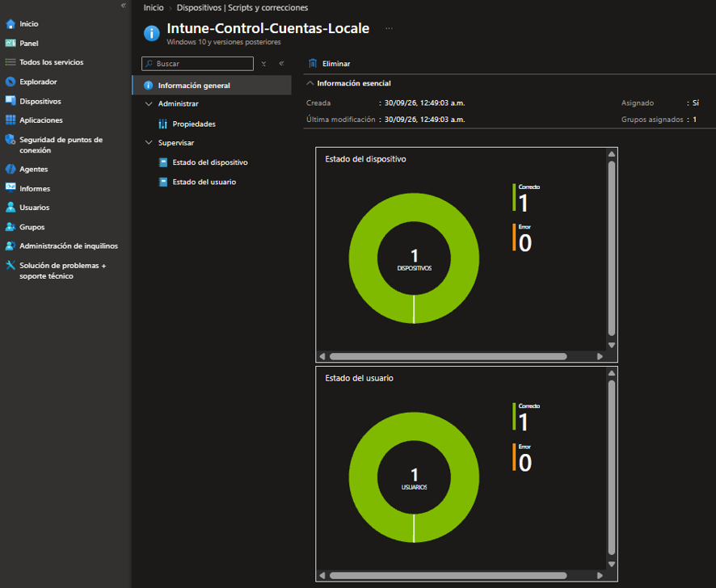
Task: Click the Eliminar trash icon
Action: (313, 64)
